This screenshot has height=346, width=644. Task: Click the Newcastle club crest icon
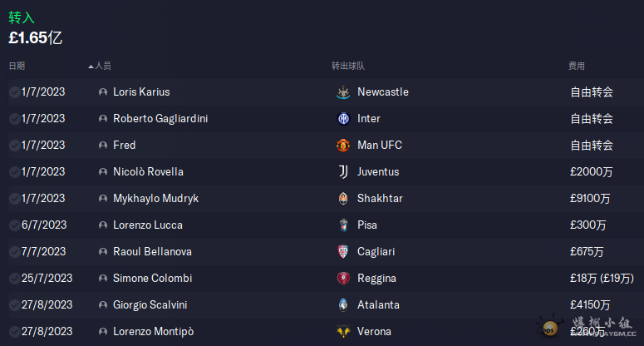[x=343, y=92]
